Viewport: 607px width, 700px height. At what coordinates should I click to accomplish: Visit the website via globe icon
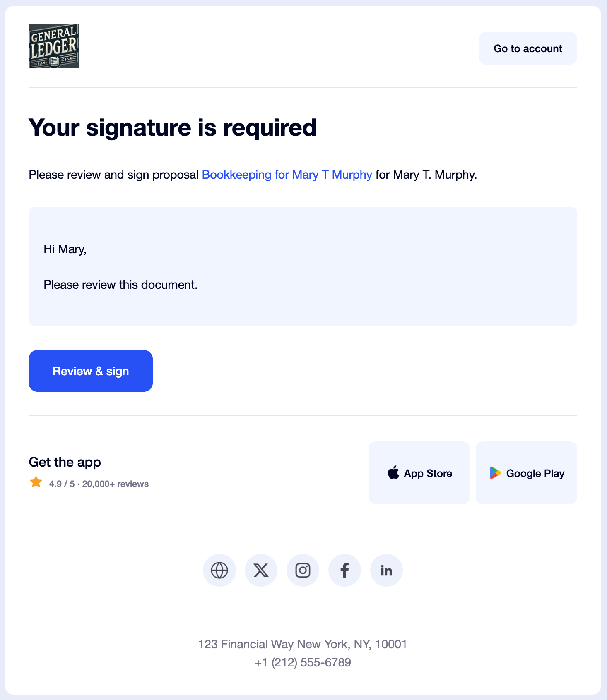pos(219,571)
